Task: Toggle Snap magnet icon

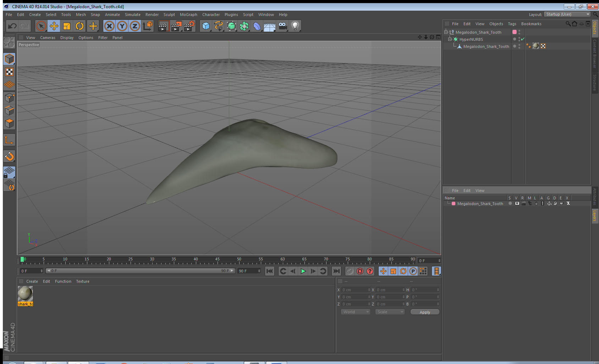Action: [x=9, y=156]
